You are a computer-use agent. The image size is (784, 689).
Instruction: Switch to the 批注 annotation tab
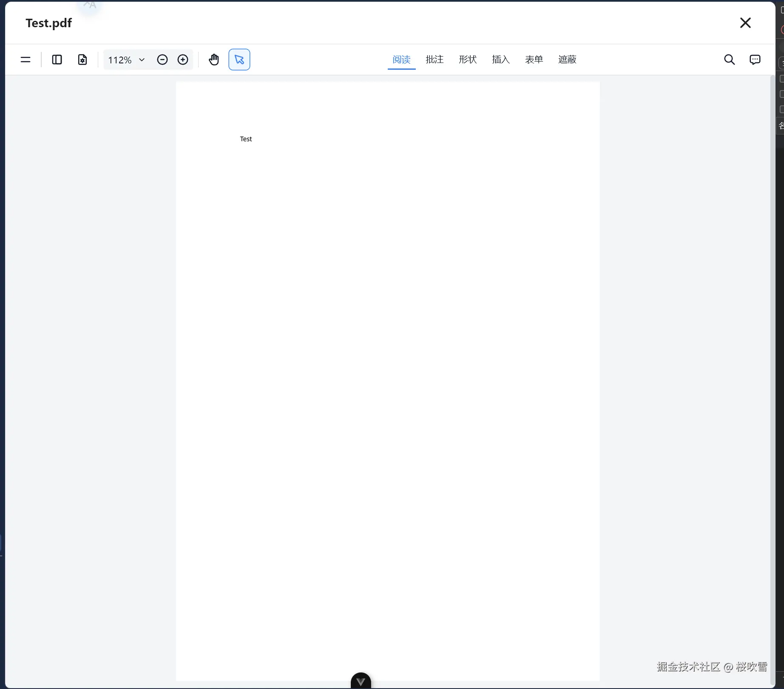pyautogui.click(x=434, y=60)
